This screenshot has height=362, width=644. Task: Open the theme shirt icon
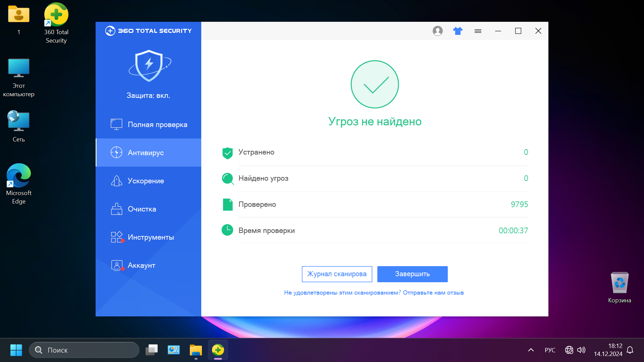458,31
